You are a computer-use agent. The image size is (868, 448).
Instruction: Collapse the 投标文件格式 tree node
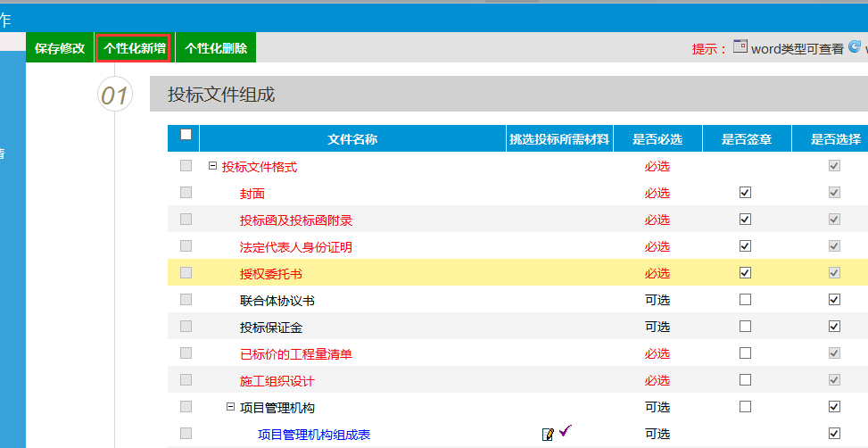pyautogui.click(x=212, y=166)
